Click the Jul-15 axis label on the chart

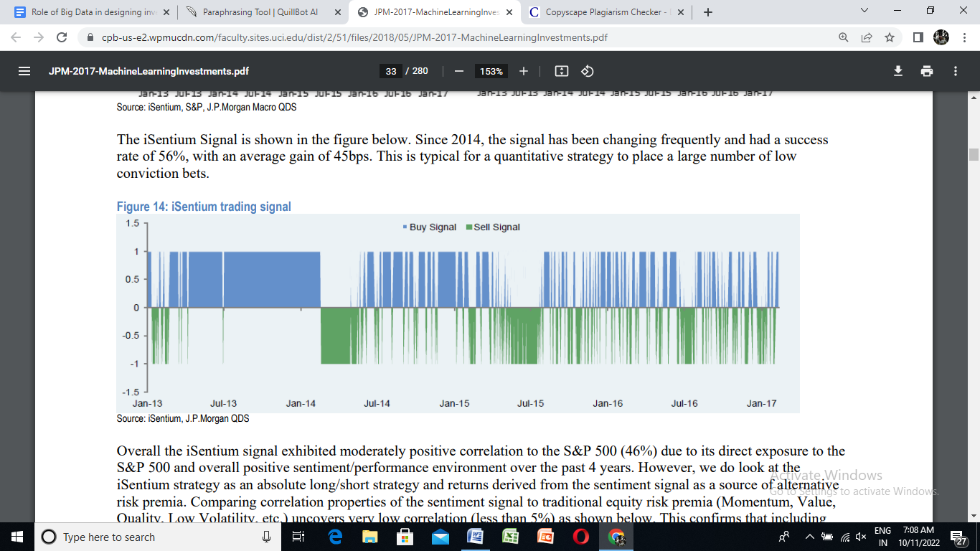[x=530, y=404]
